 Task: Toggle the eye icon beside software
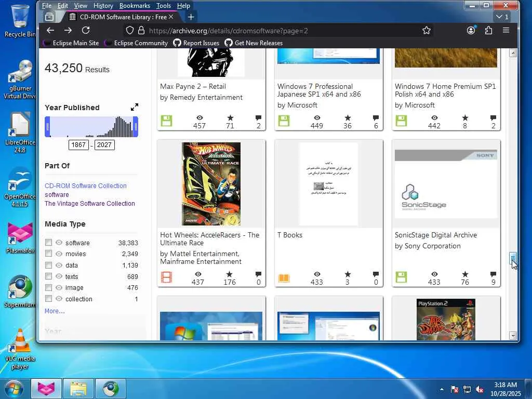coord(59,243)
